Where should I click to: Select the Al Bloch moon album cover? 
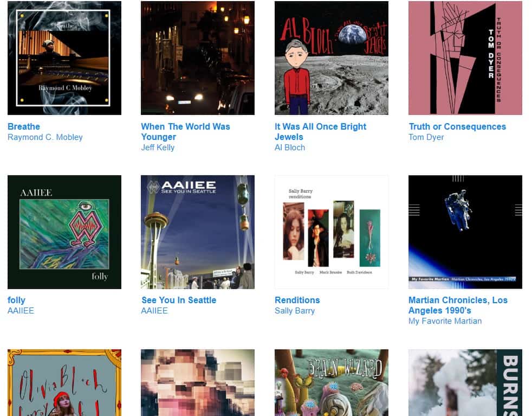tap(332, 57)
